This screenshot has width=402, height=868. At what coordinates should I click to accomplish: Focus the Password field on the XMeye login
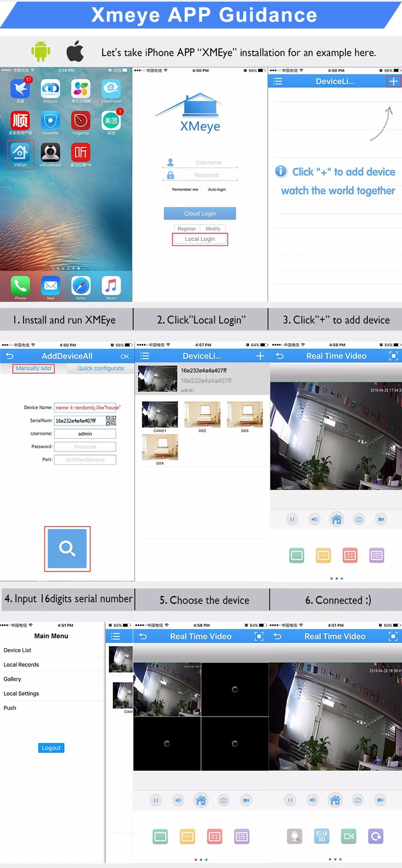point(200,175)
